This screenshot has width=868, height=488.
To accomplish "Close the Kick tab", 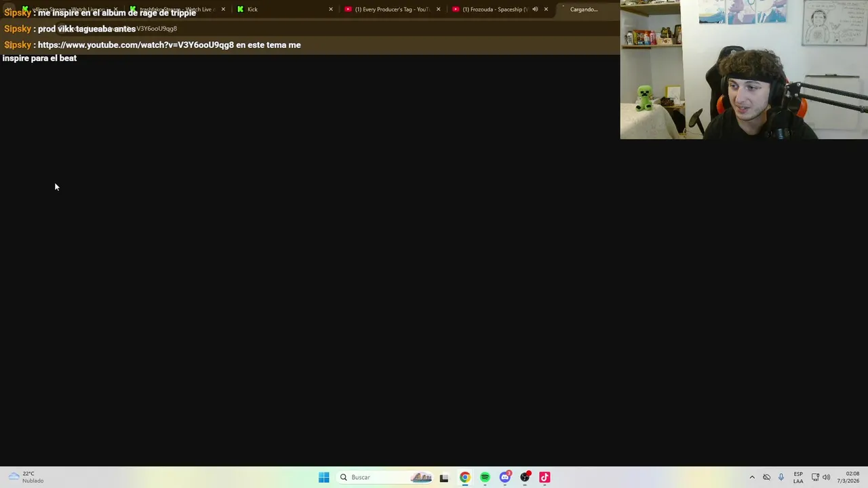I will (331, 9).
